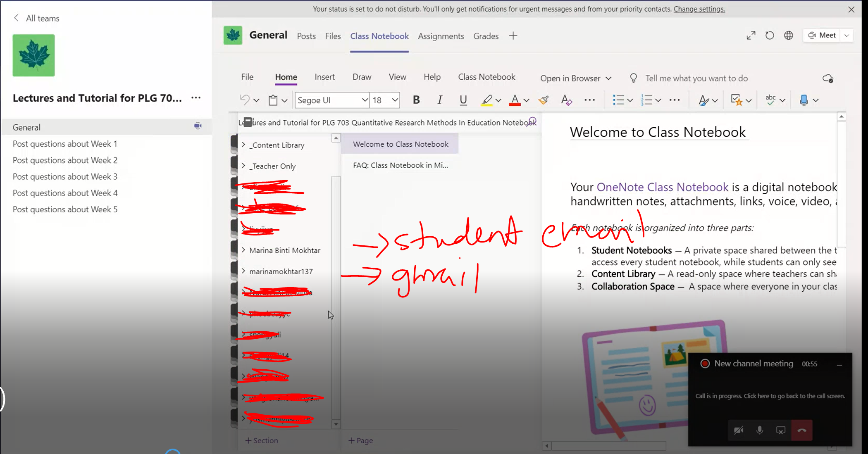
Task: Click the Tell me search field
Action: [x=696, y=78]
